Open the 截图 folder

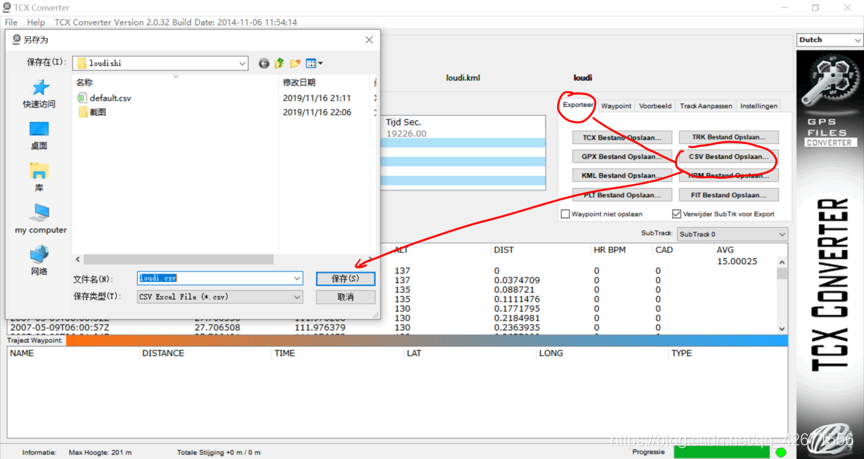pyautogui.click(x=93, y=112)
